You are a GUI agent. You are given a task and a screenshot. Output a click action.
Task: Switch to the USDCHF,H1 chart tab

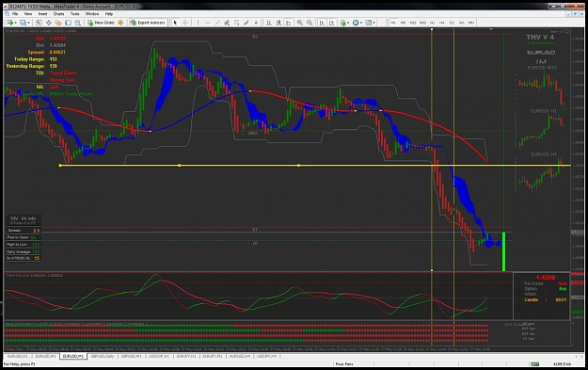pyautogui.click(x=159, y=356)
